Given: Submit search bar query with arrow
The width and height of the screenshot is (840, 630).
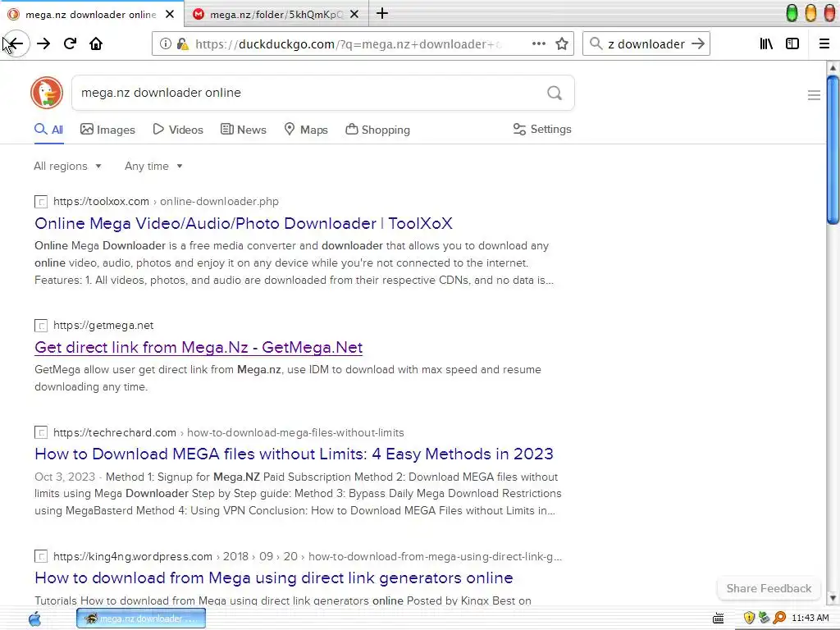Looking at the screenshot, I should pos(697,43).
